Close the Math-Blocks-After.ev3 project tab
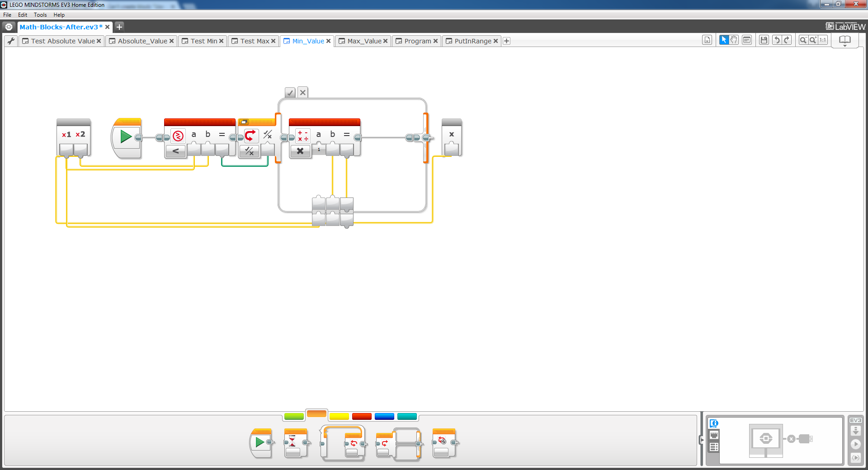The image size is (868, 470). [108, 27]
